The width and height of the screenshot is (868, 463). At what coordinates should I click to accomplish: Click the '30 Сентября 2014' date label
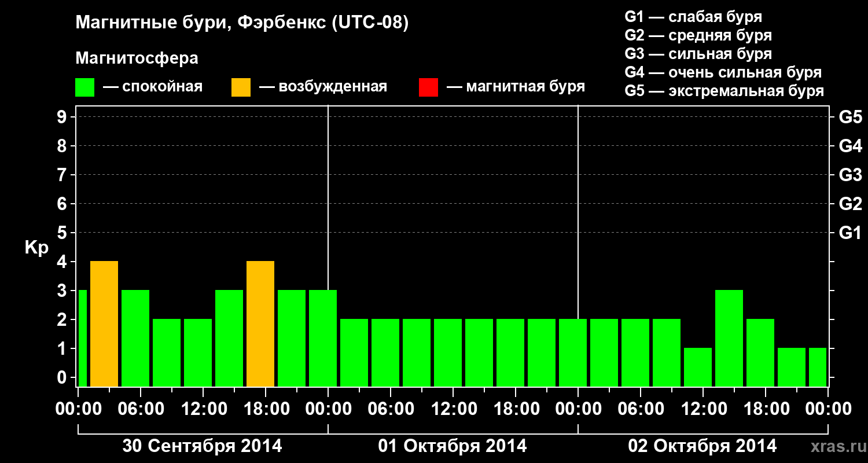pos(202,446)
